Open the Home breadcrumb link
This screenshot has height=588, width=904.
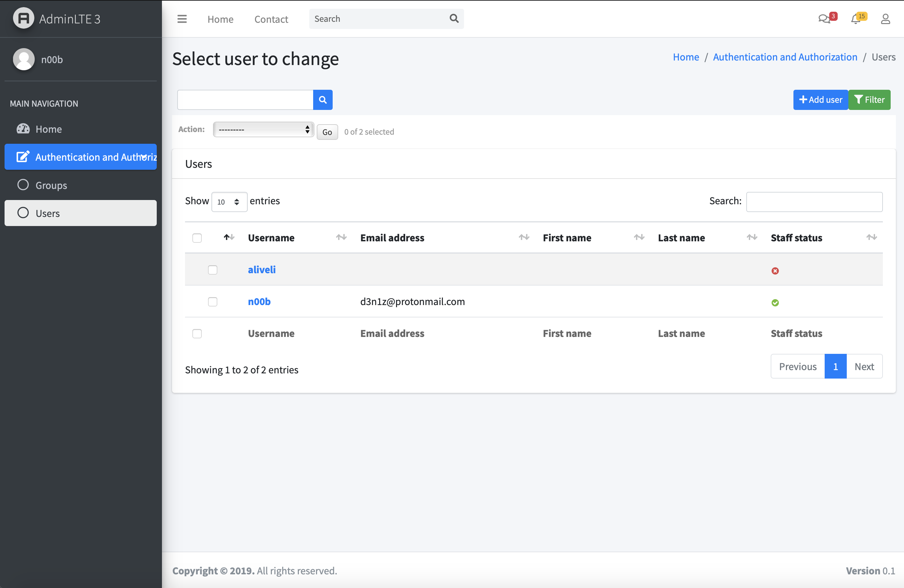pos(685,57)
